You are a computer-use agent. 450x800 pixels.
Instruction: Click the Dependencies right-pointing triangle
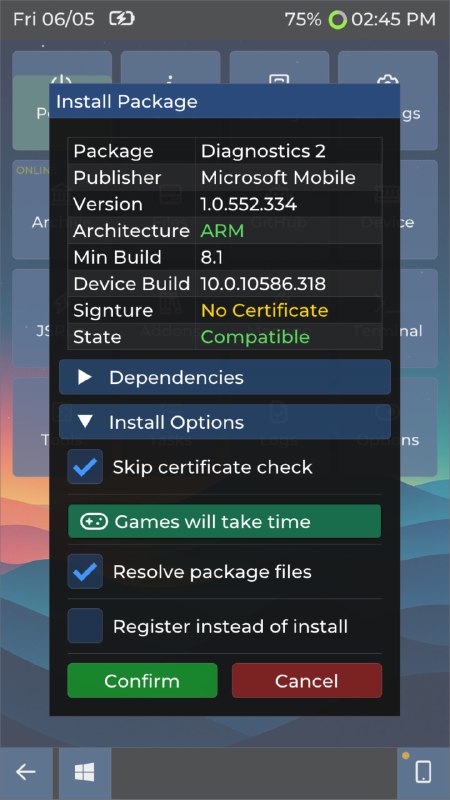[x=85, y=377]
